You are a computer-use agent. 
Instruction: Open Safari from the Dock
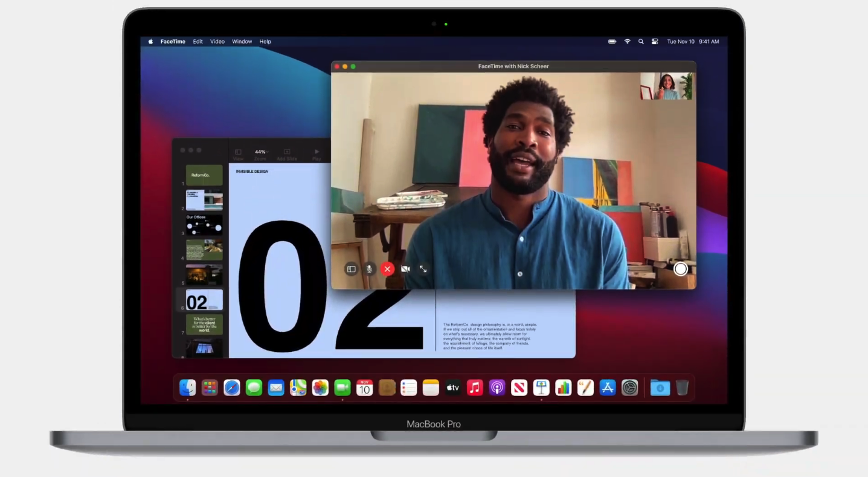[x=232, y=388]
